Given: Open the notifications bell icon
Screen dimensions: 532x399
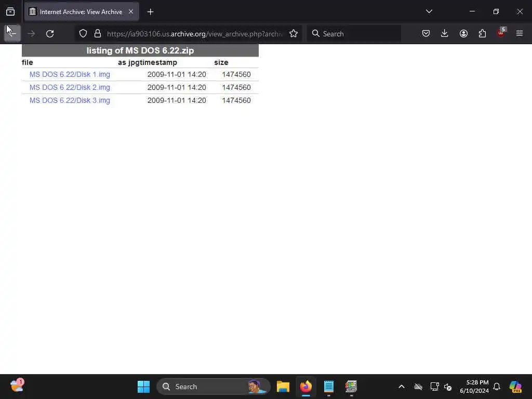Looking at the screenshot, I should (497, 387).
